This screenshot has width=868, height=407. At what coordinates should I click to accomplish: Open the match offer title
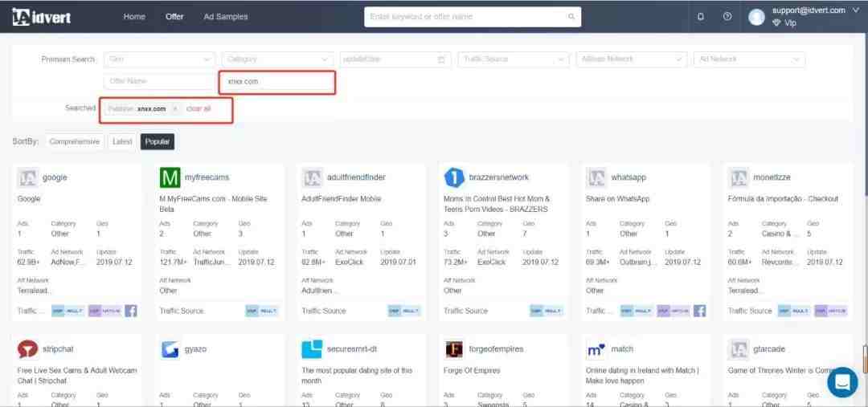click(622, 349)
